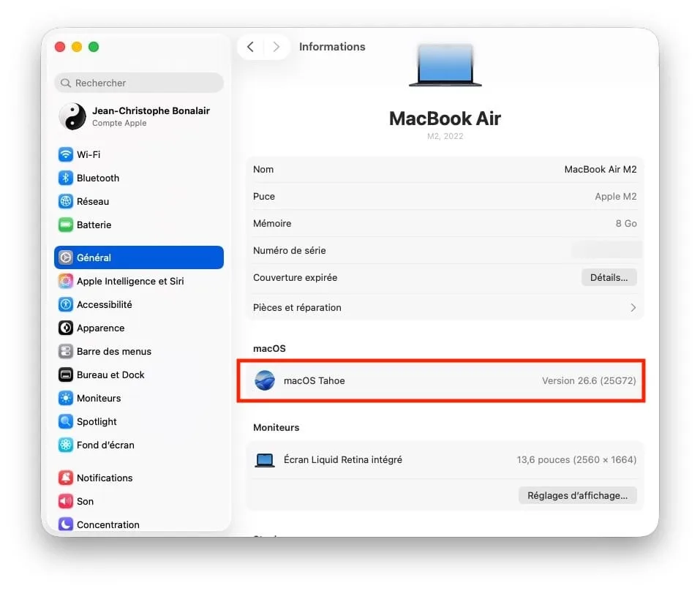Open the Détails… button for coverage
Screen dimensions: 700x591
coord(609,278)
